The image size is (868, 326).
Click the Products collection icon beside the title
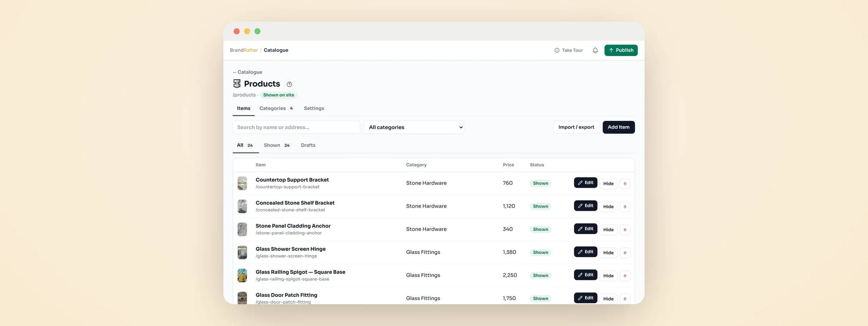(237, 84)
